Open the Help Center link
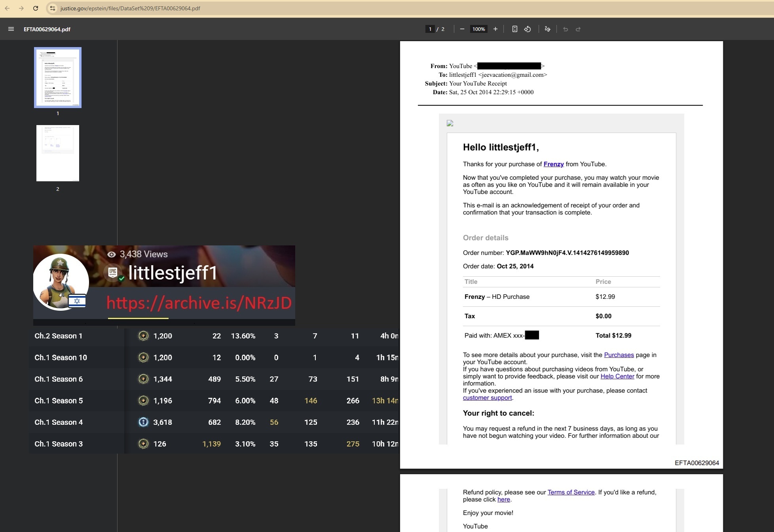The height and width of the screenshot is (532, 774). 617,376
